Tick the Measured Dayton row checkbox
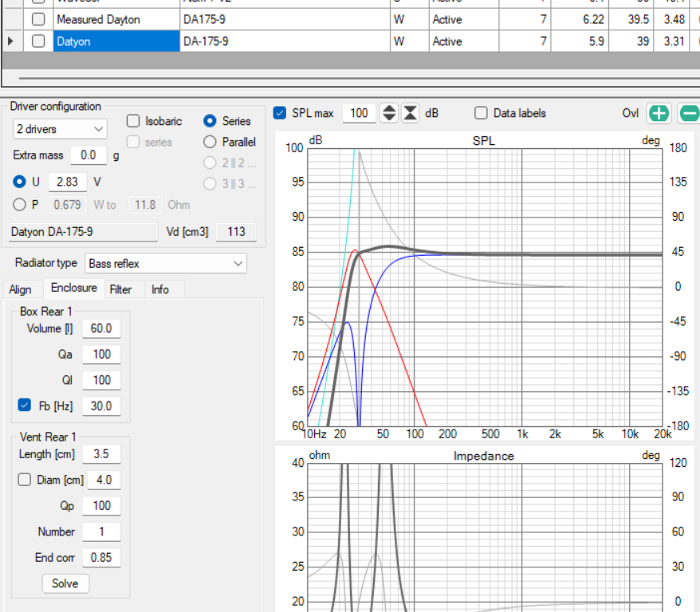Viewport: 700px width, 612px height. (x=39, y=19)
